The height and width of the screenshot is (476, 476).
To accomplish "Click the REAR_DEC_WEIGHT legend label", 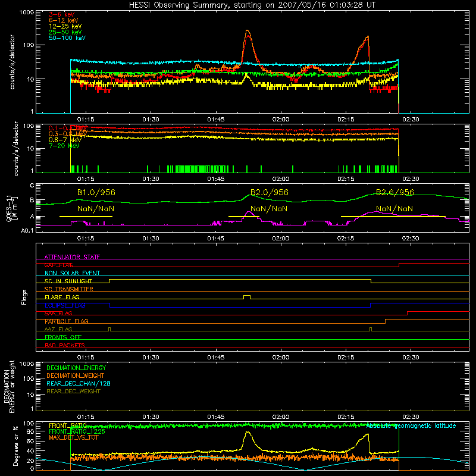I will tap(73, 392).
